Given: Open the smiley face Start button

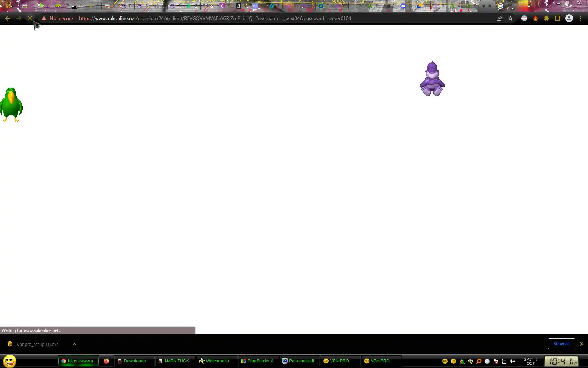Looking at the screenshot, I should pyautogui.click(x=10, y=361).
